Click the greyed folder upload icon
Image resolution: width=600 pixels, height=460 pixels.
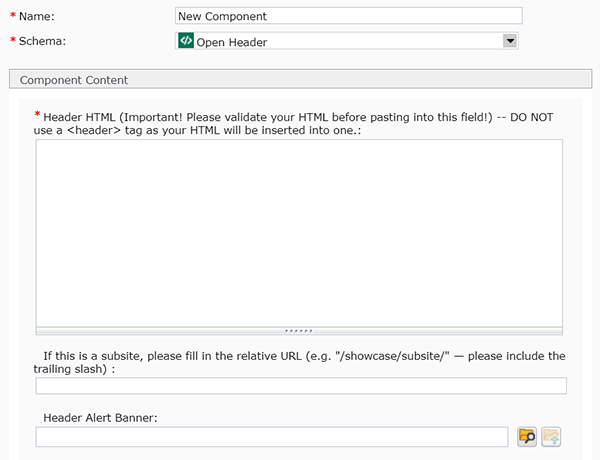pos(551,436)
